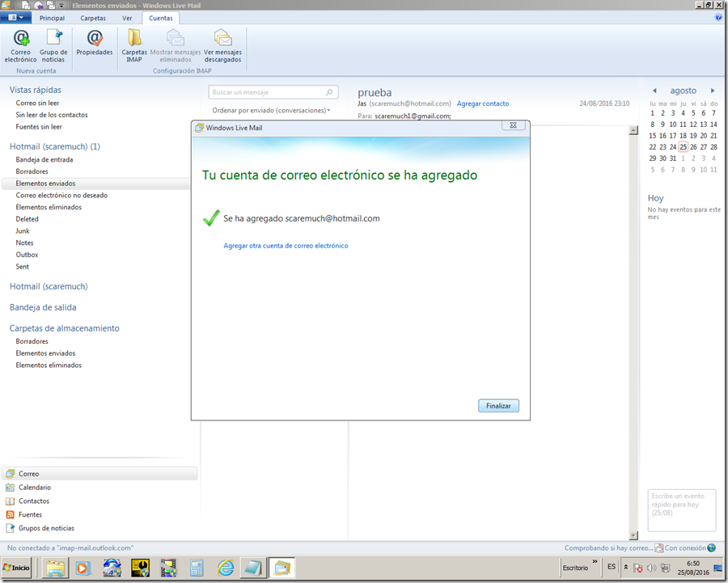Image resolution: width=728 pixels, height=583 pixels.
Task: Go to previous month in calendar
Action: 654,91
